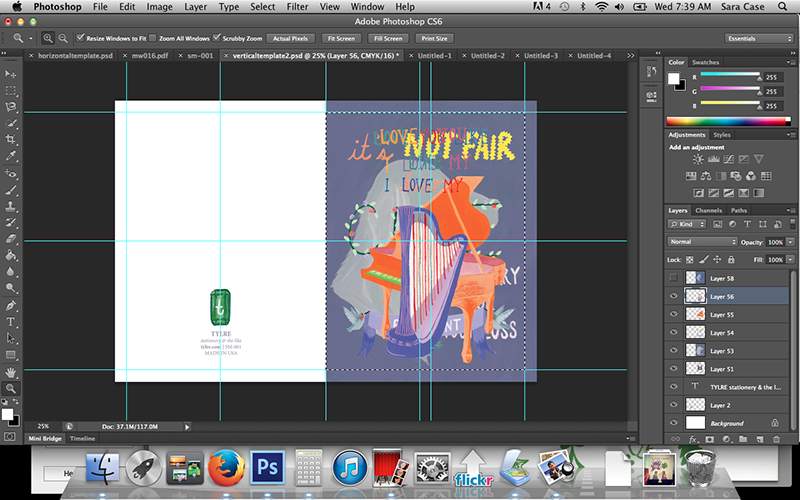Click the layer style fx icon

pos(691,439)
